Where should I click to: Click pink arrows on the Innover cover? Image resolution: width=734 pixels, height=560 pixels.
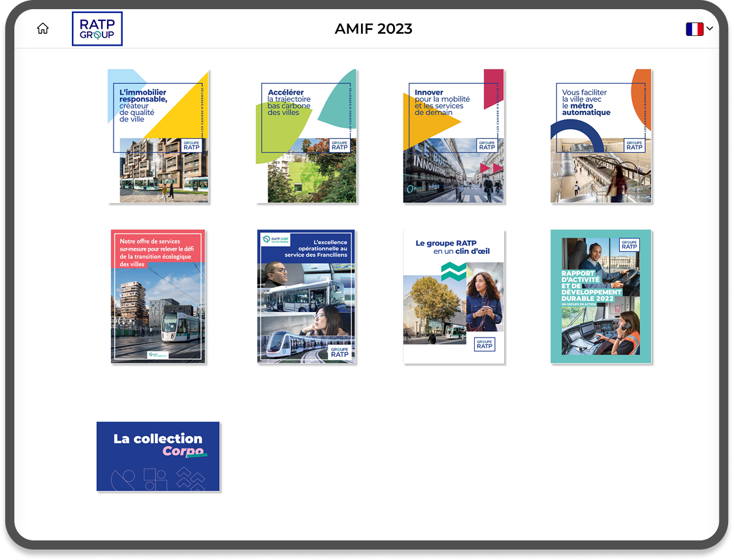491,168
